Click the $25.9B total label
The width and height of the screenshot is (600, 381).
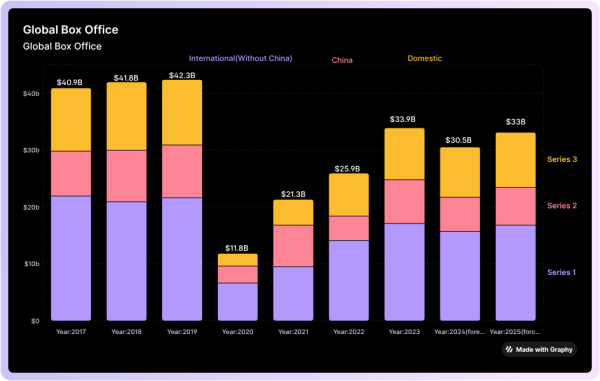pos(347,169)
